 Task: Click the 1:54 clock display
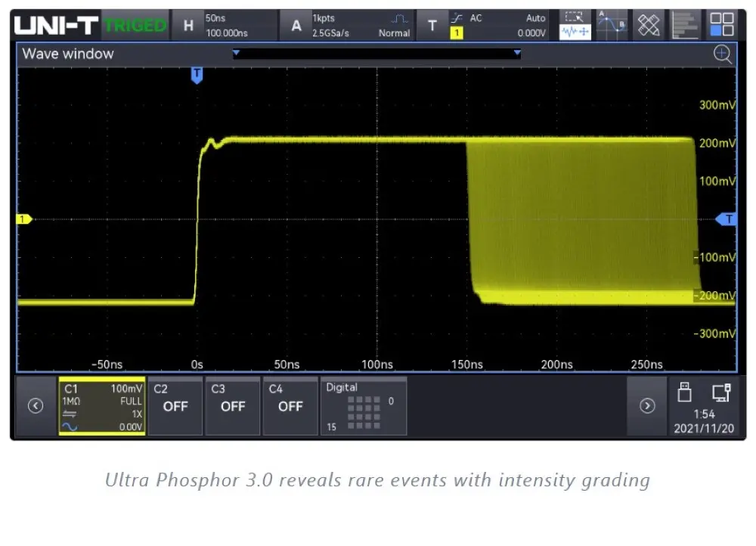click(704, 414)
